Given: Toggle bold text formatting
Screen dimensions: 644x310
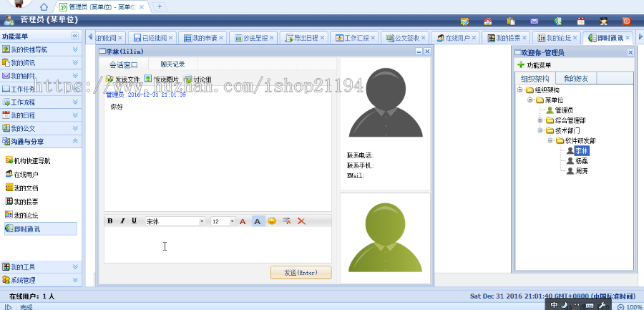Looking at the screenshot, I should 110,221.
